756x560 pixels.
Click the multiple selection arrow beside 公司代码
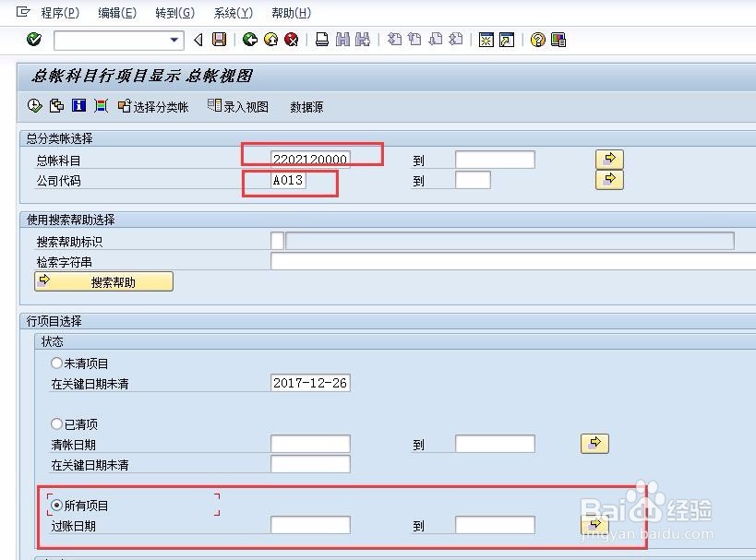coord(609,180)
